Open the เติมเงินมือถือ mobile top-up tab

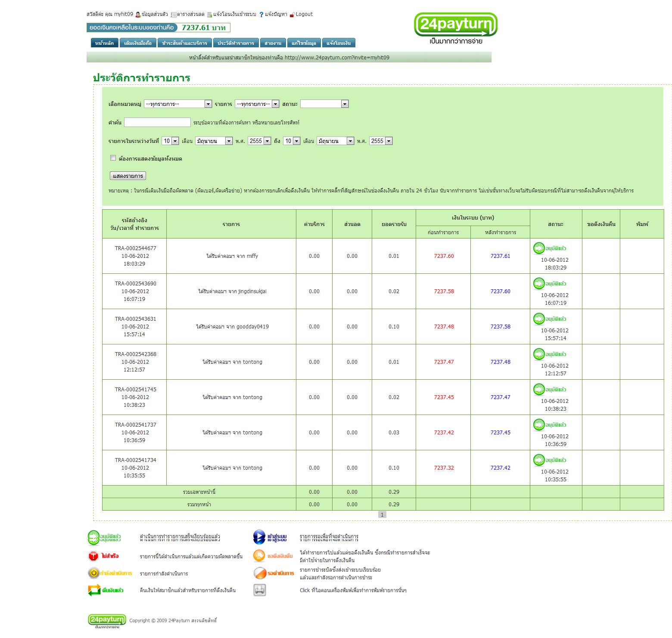(138, 43)
